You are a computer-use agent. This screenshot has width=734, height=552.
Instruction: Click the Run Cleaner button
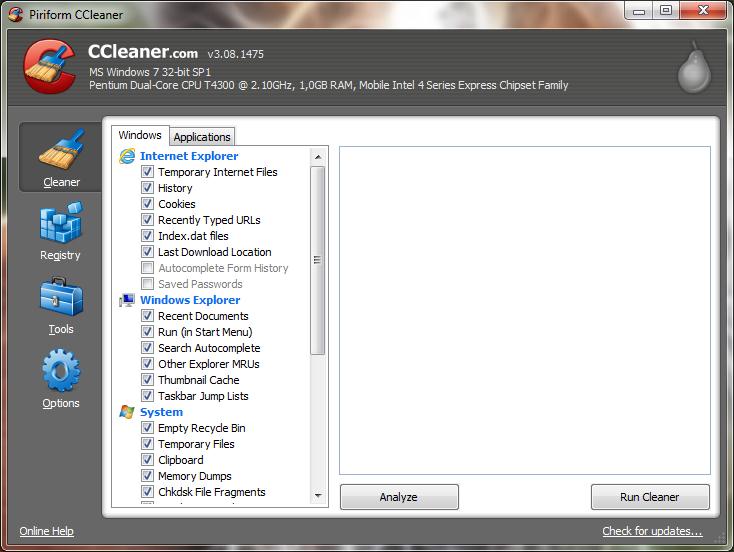(650, 497)
